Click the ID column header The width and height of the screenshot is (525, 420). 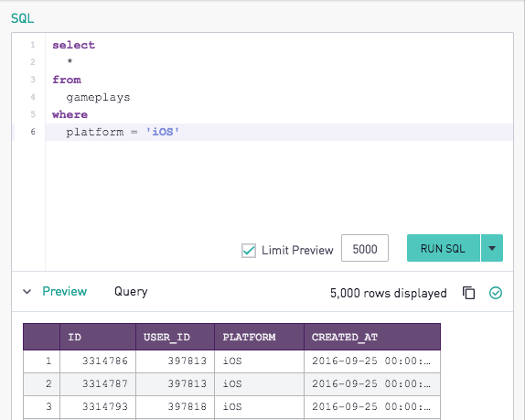click(98, 337)
